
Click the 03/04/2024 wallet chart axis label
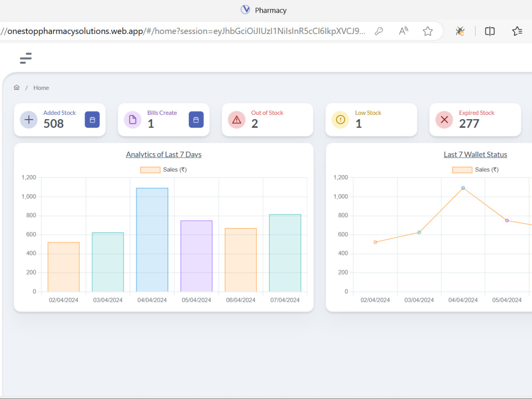coord(419,300)
